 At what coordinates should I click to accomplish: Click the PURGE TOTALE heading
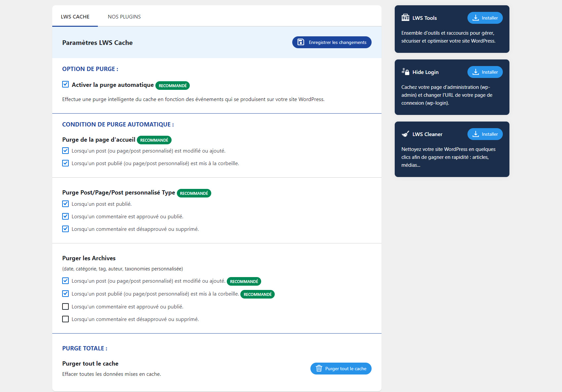(85, 348)
